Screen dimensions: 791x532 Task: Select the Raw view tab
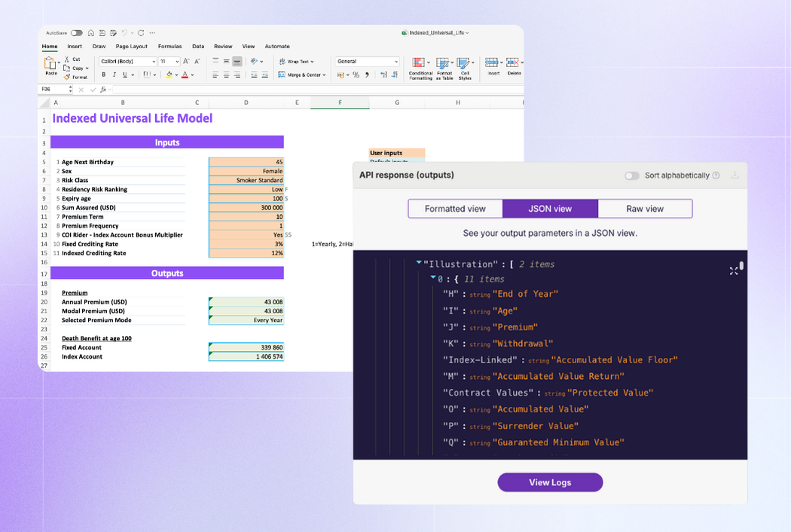click(645, 209)
